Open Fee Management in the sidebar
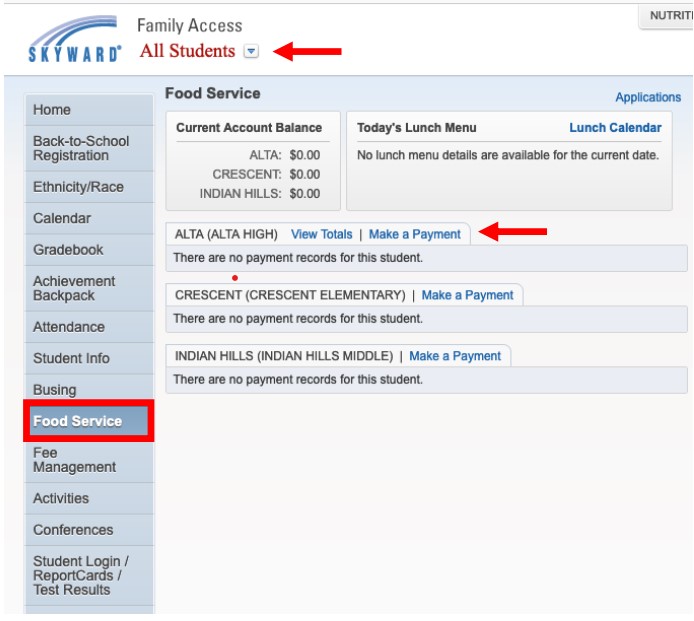Screen dimensions: 694x621 point(74,460)
